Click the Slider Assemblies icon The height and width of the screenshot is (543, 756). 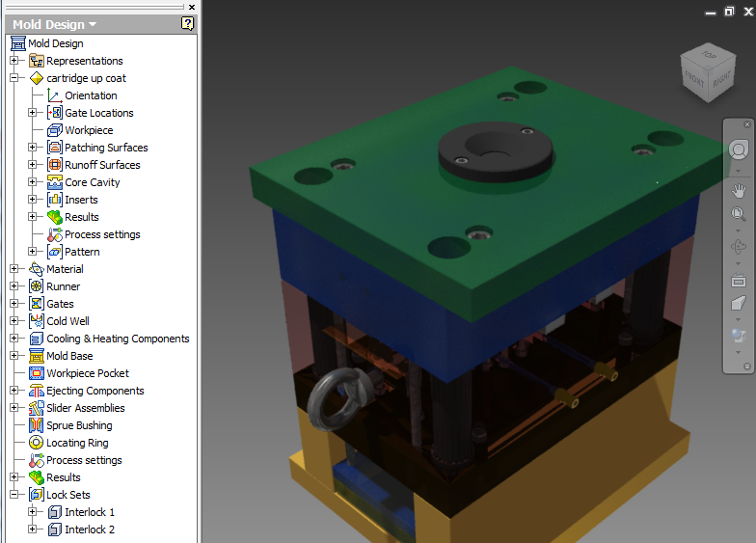click(x=37, y=408)
